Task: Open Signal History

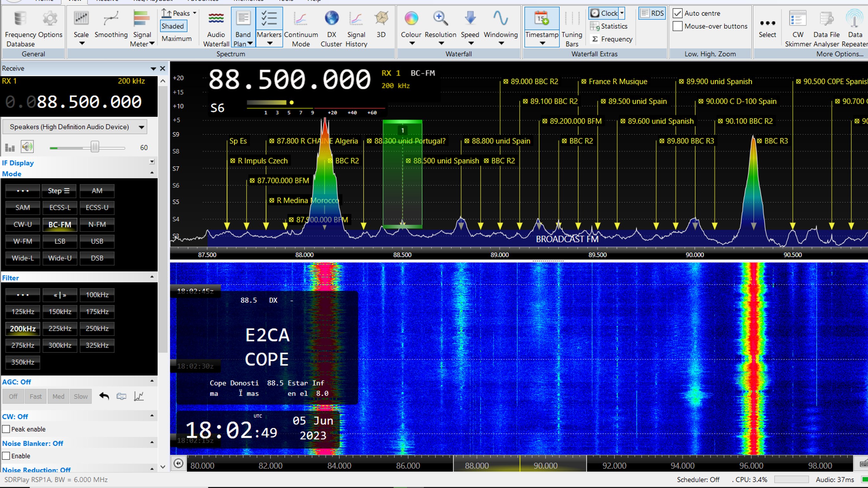Action: pos(356,28)
